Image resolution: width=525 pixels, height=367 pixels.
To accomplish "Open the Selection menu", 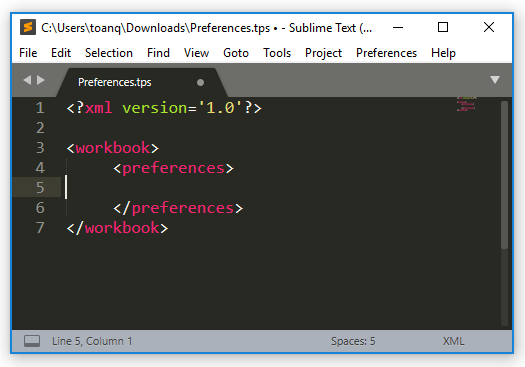I will tap(109, 53).
